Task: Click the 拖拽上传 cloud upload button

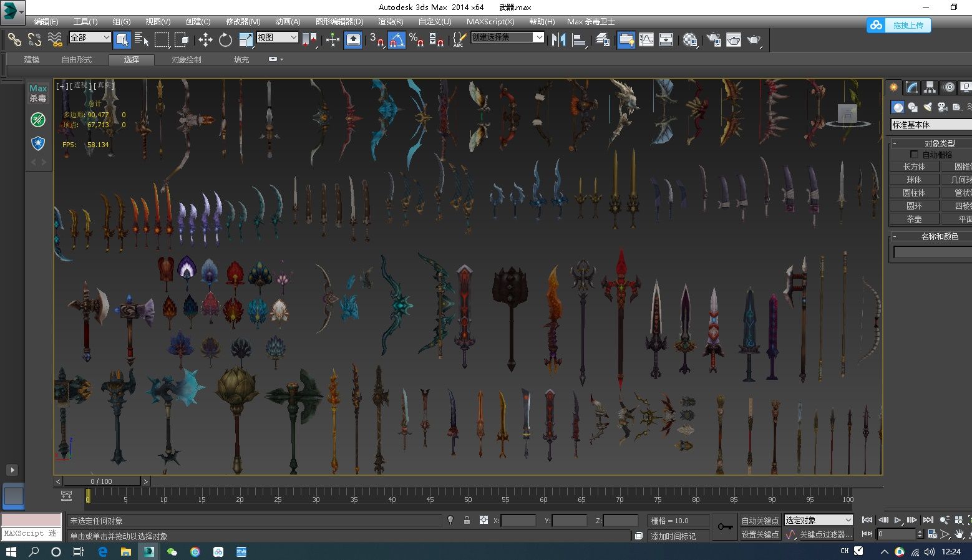Action: pyautogui.click(x=899, y=25)
